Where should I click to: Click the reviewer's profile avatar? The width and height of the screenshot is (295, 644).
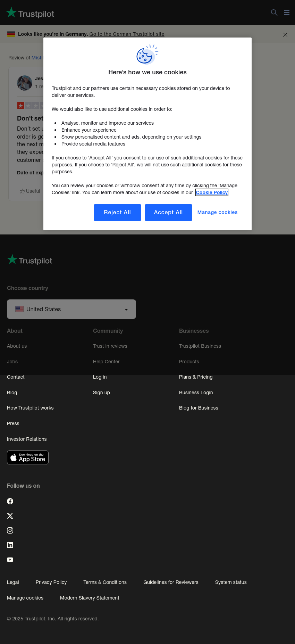pyautogui.click(x=25, y=83)
